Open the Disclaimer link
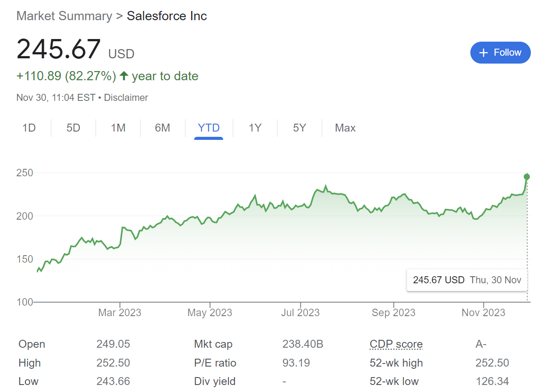The width and height of the screenshot is (551, 392). [126, 98]
